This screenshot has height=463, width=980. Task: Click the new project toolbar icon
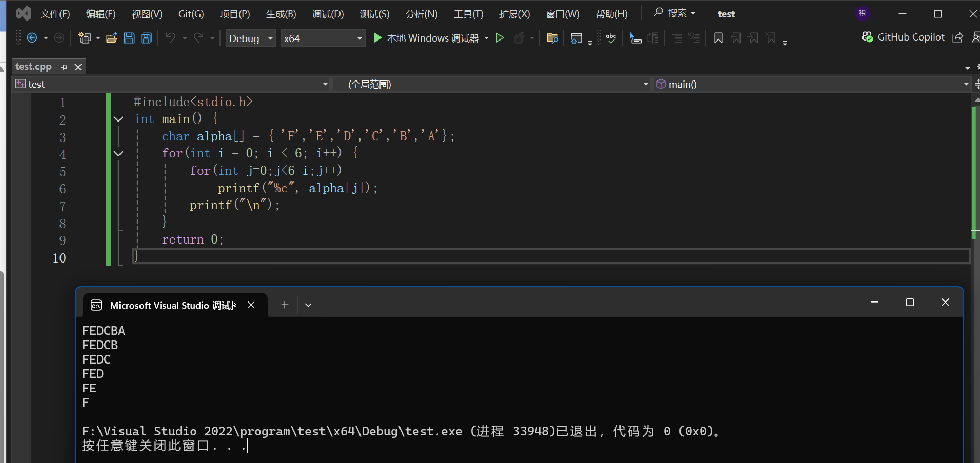(x=85, y=38)
